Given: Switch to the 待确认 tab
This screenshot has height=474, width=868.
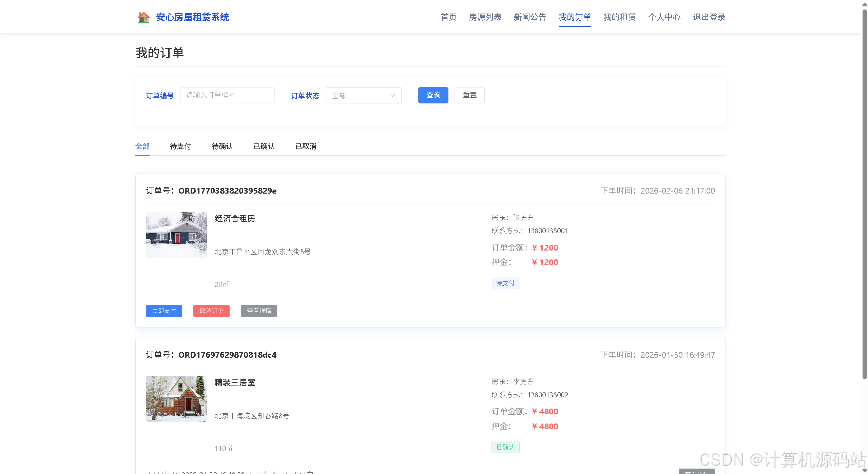Looking at the screenshot, I should pyautogui.click(x=222, y=146).
